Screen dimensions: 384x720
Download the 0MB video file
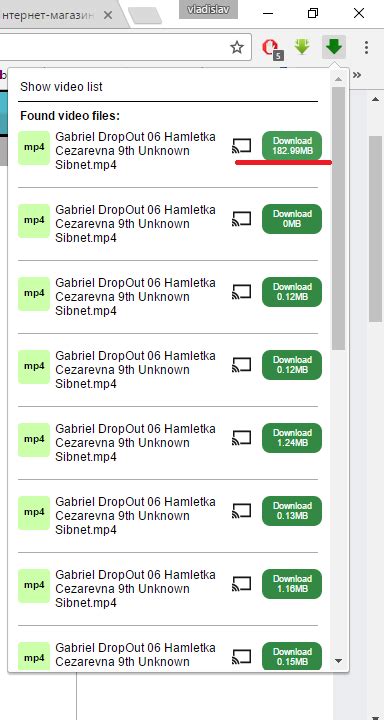click(292, 219)
